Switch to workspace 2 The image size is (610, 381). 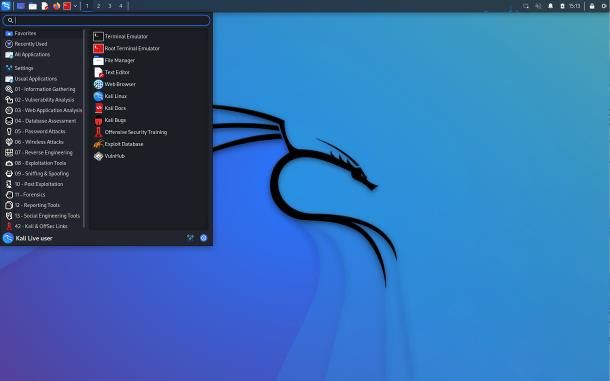pos(98,6)
